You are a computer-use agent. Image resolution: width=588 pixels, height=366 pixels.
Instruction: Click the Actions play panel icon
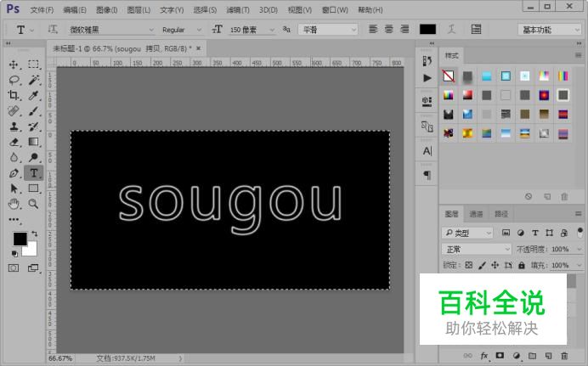coord(427,78)
